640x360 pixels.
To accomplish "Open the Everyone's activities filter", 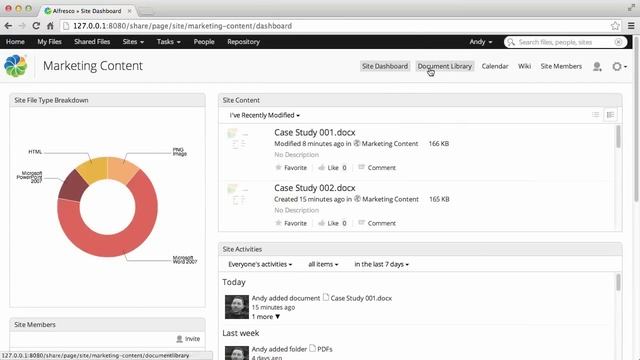I will pos(260,264).
